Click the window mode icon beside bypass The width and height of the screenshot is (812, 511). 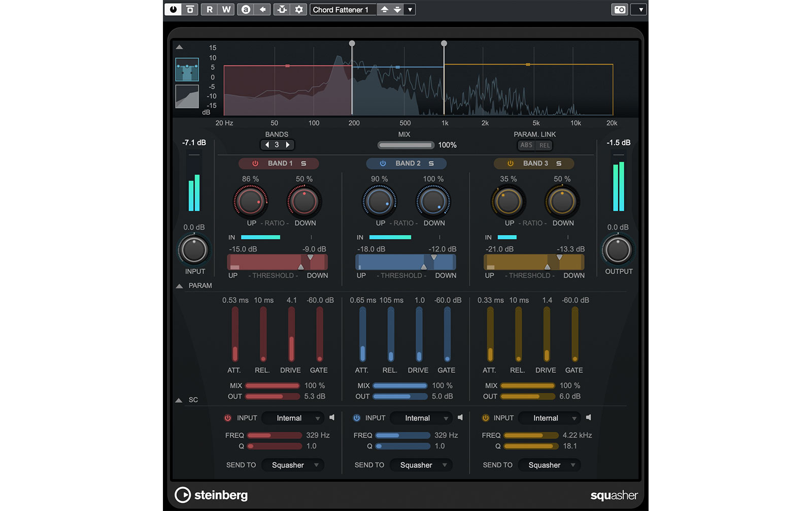click(190, 9)
